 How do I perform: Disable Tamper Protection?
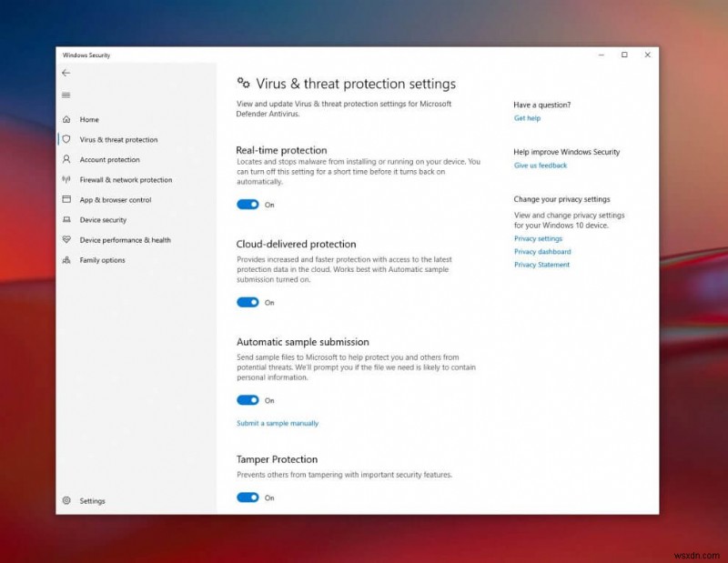pyautogui.click(x=249, y=498)
